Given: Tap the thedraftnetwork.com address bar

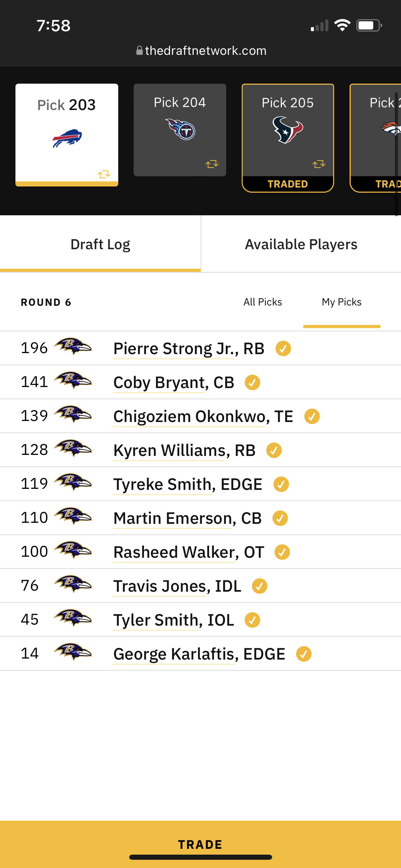Looking at the screenshot, I should coord(201,51).
